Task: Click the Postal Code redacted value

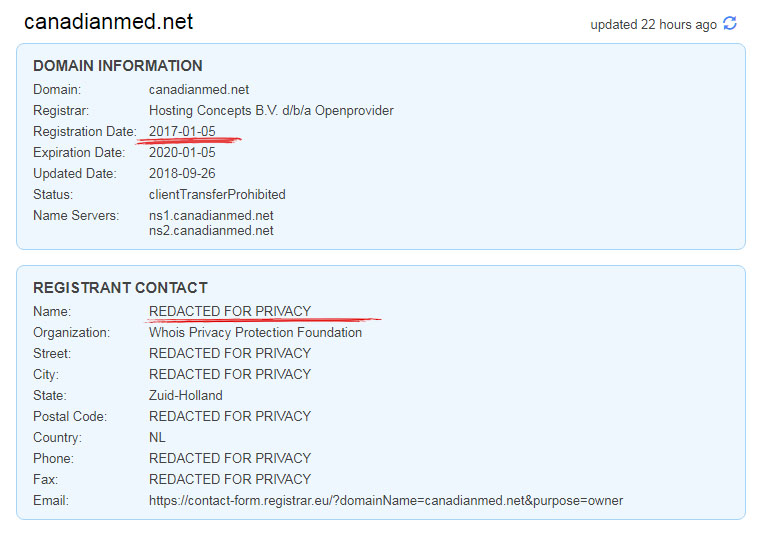Action: (x=230, y=416)
